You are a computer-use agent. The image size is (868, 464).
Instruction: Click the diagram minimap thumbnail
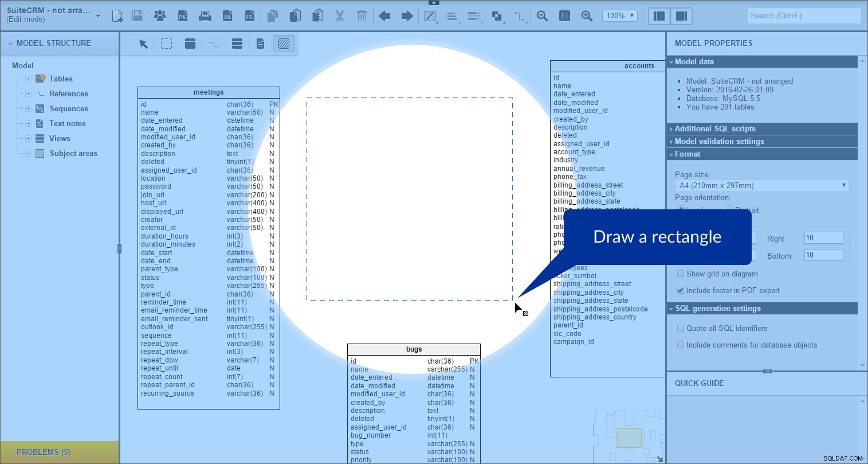629,437
